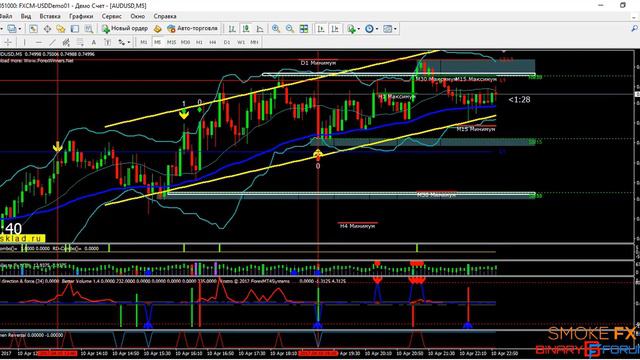The image size is (640, 360).
Task: Click the H4 Минимум level label
Action: pos(357,226)
